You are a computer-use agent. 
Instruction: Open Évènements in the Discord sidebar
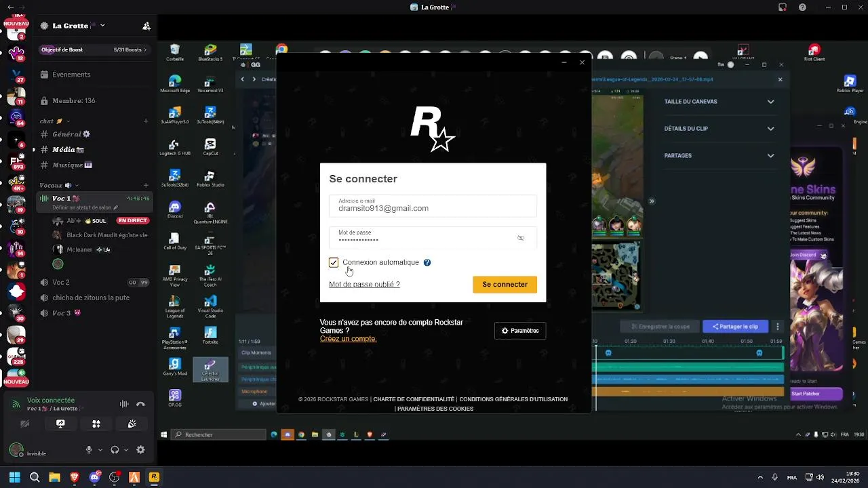95,75
